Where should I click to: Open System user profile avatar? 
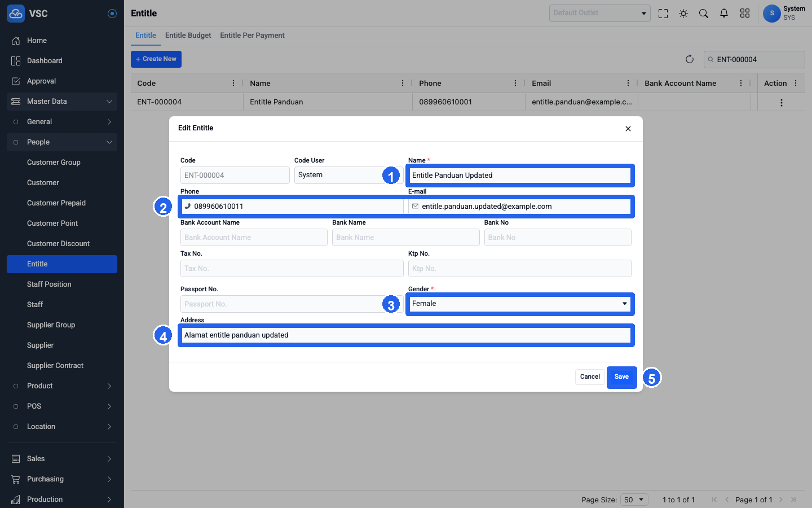click(x=772, y=13)
